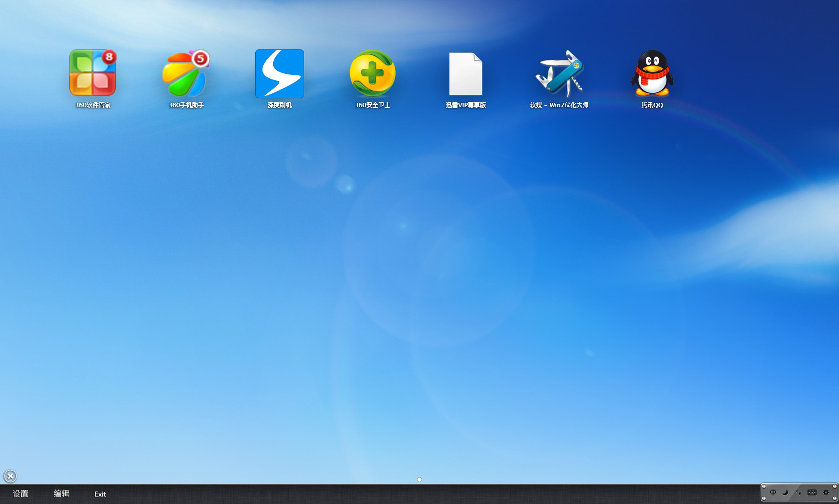Open the 迅雷VIP尊享版 file icon
Screen dimensions: 839x504
[x=465, y=73]
